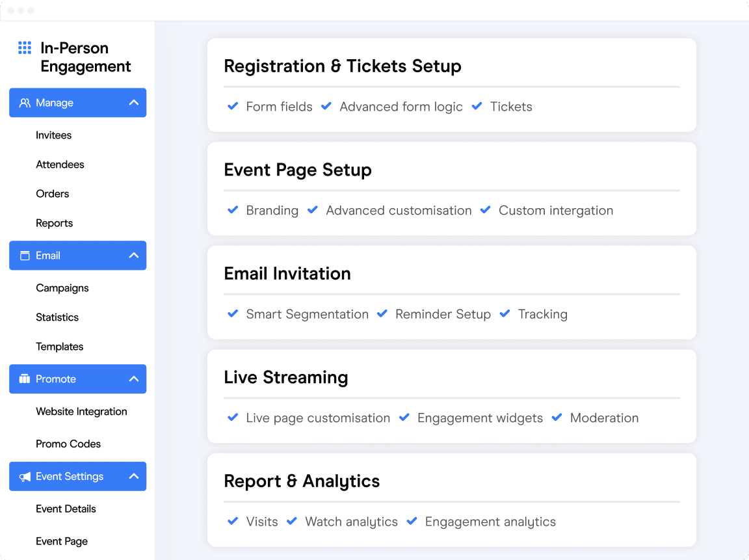Select Campaigns under Email

tap(62, 288)
